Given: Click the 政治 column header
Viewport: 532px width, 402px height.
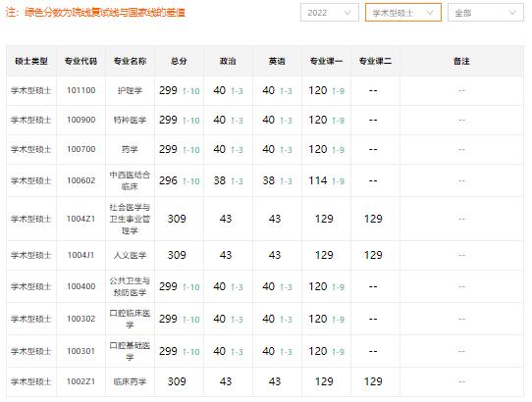Looking at the screenshot, I should [228, 61].
